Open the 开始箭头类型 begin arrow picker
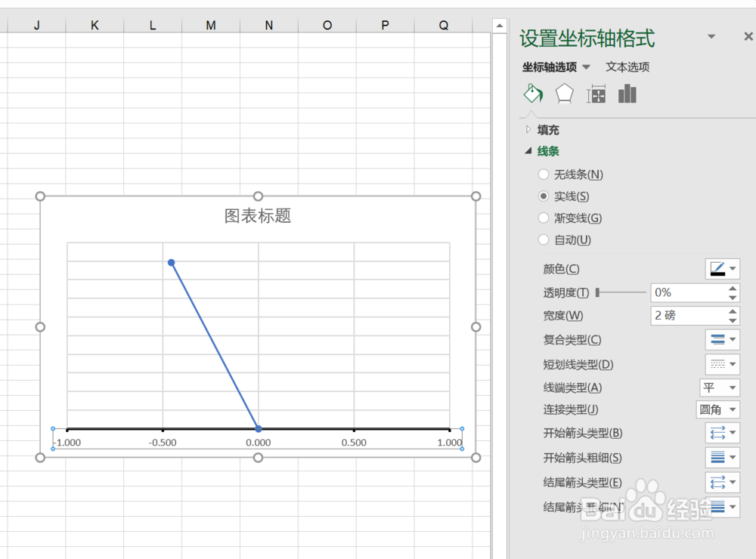Viewport: 756px width, 559px height. pos(721,432)
